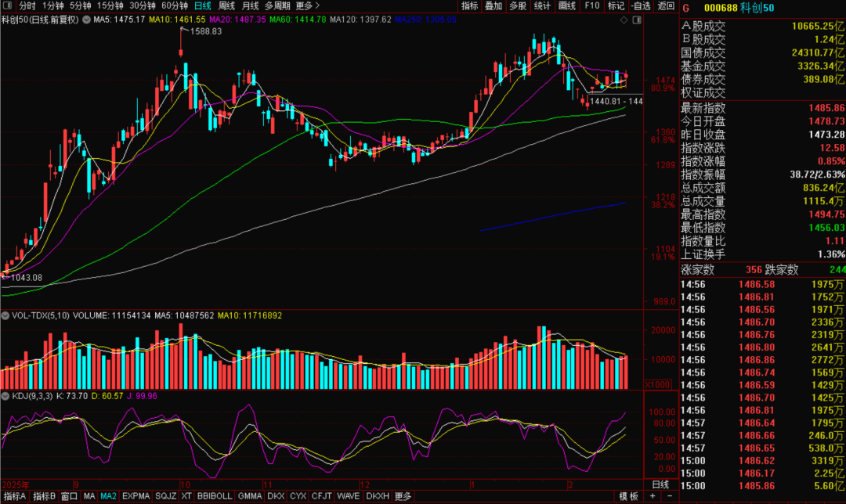This screenshot has width=846, height=504.
Task: Enable the BBIBOLL indicator
Action: pos(215,496)
